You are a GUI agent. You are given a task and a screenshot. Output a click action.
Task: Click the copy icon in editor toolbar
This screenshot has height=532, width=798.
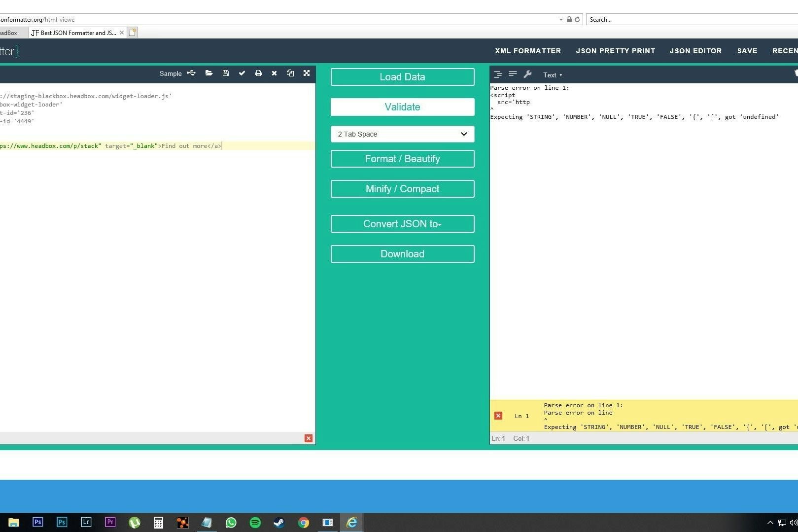[290, 73]
